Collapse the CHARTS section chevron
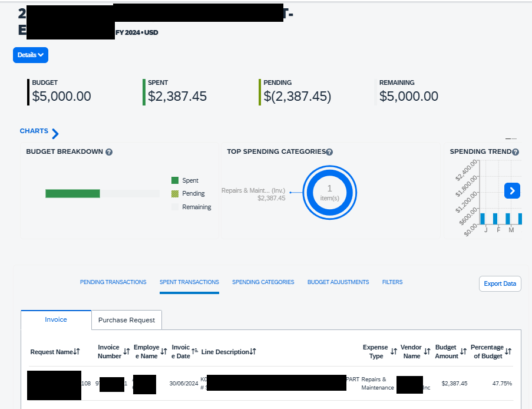This screenshot has width=532, height=409. (55, 134)
